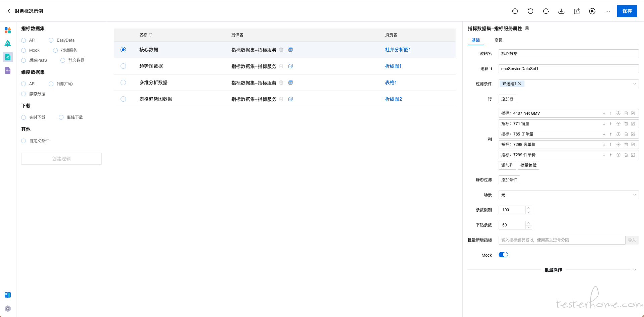Click the gear icon beside 指标数据集–指标服务属性
This screenshot has height=317, width=644.
click(x=527, y=28)
